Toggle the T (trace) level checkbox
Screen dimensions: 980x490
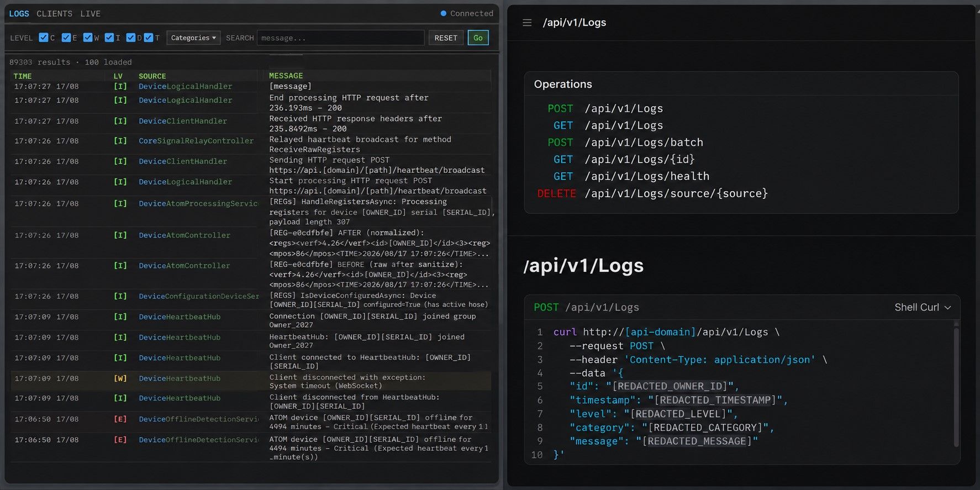pos(149,38)
